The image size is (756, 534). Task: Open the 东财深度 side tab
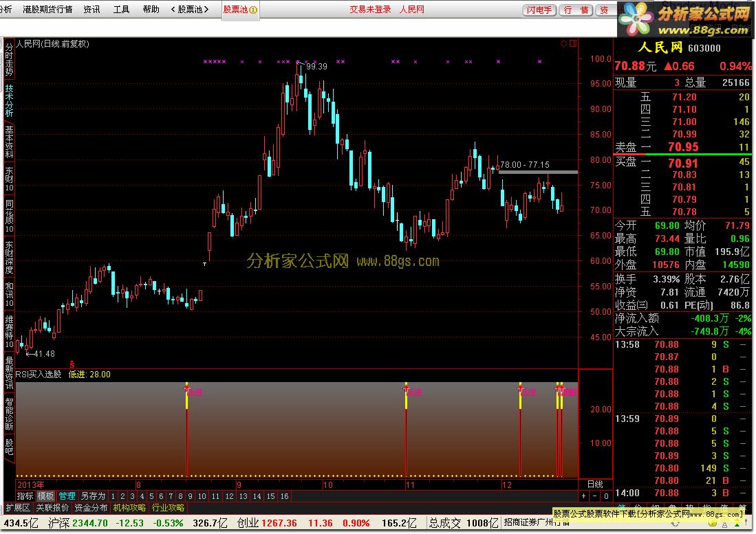click(9, 258)
